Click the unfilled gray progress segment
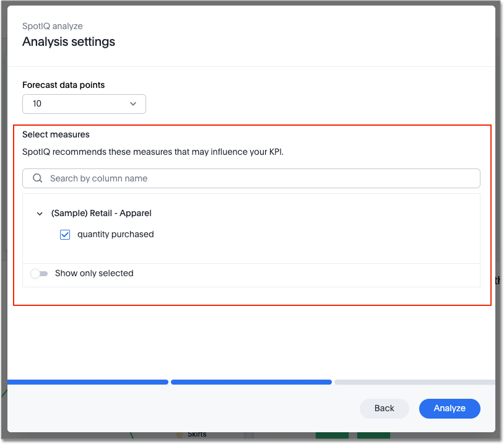This screenshot has width=504, height=444. click(x=415, y=382)
